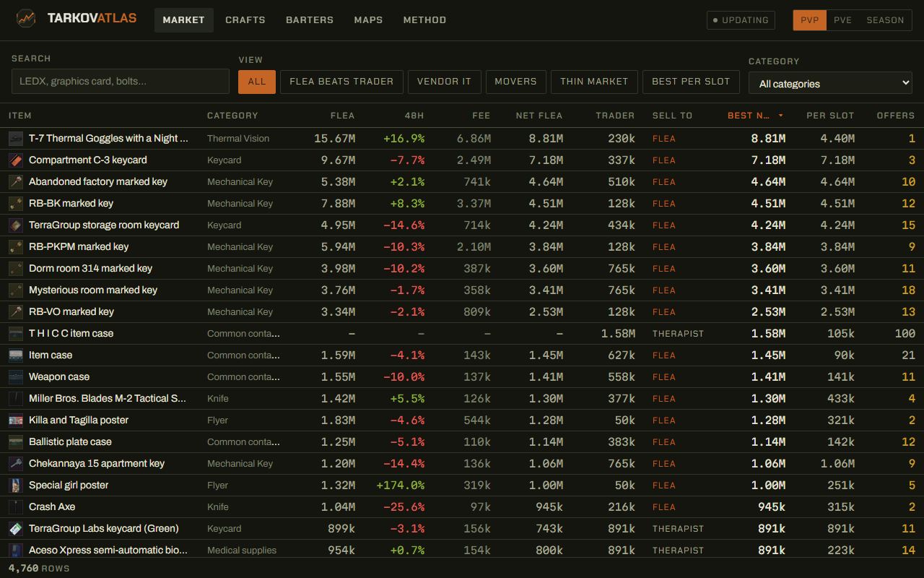The height and width of the screenshot is (578, 924).
Task: Click the TerraGroup storage room keycard icon
Action: 16,225
